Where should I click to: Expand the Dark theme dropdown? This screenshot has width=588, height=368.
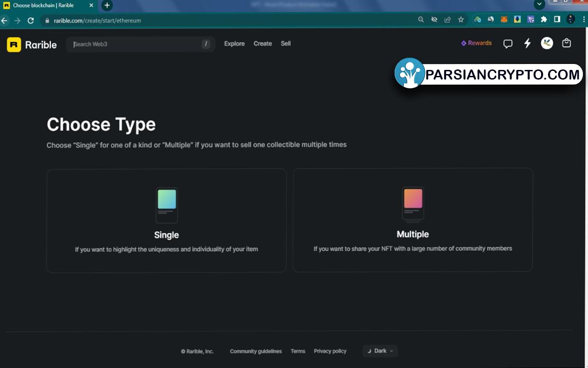click(x=380, y=351)
